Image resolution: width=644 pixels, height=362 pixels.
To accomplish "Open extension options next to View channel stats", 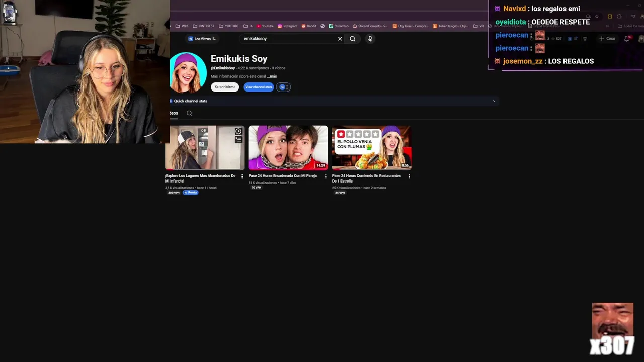I will (283, 87).
